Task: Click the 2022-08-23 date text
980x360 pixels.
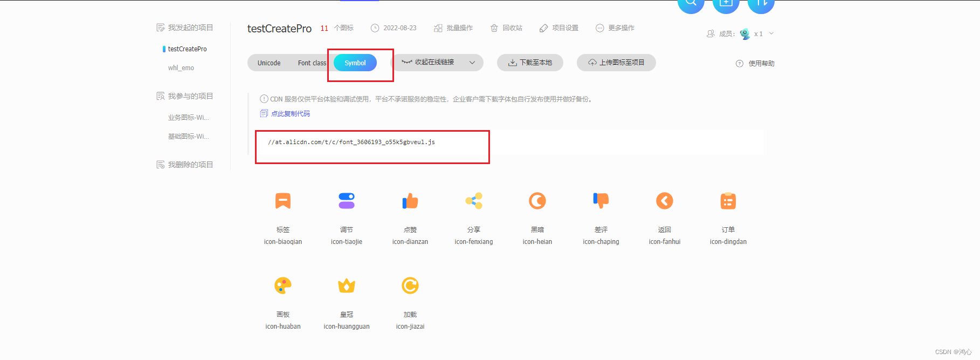Action: pyautogui.click(x=400, y=28)
